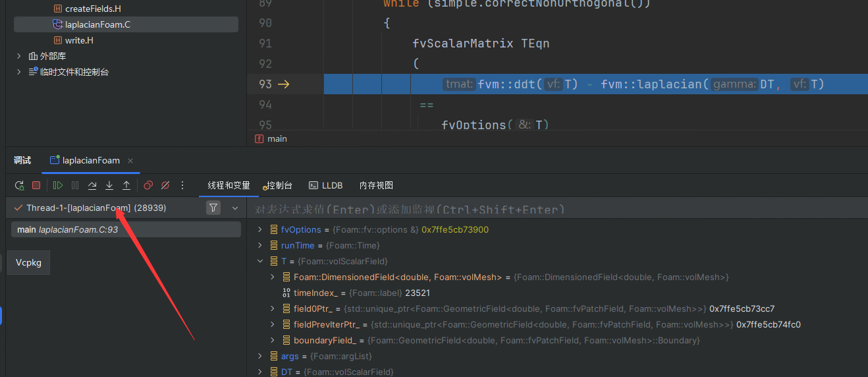
Task: Click the Step Over icon
Action: 92,186
